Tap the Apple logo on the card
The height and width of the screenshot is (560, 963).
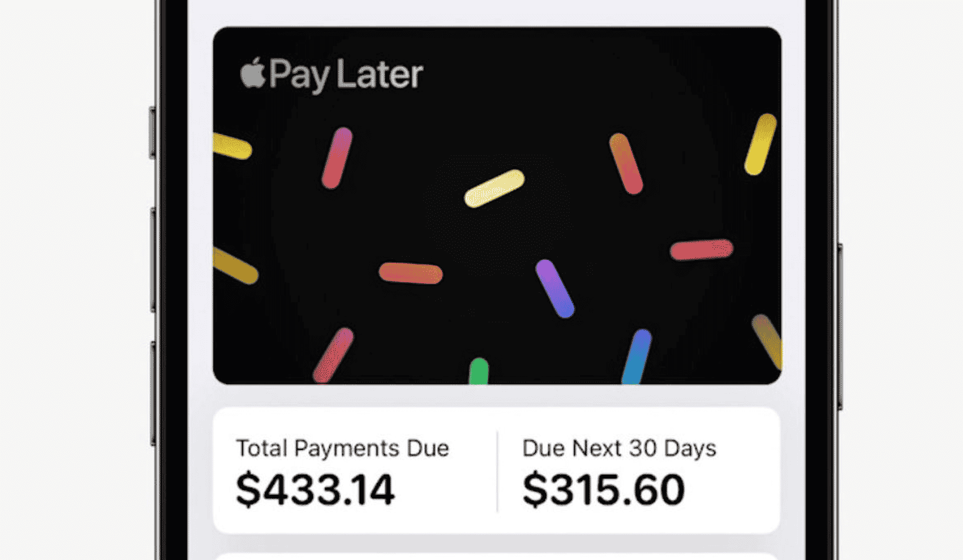[x=253, y=73]
